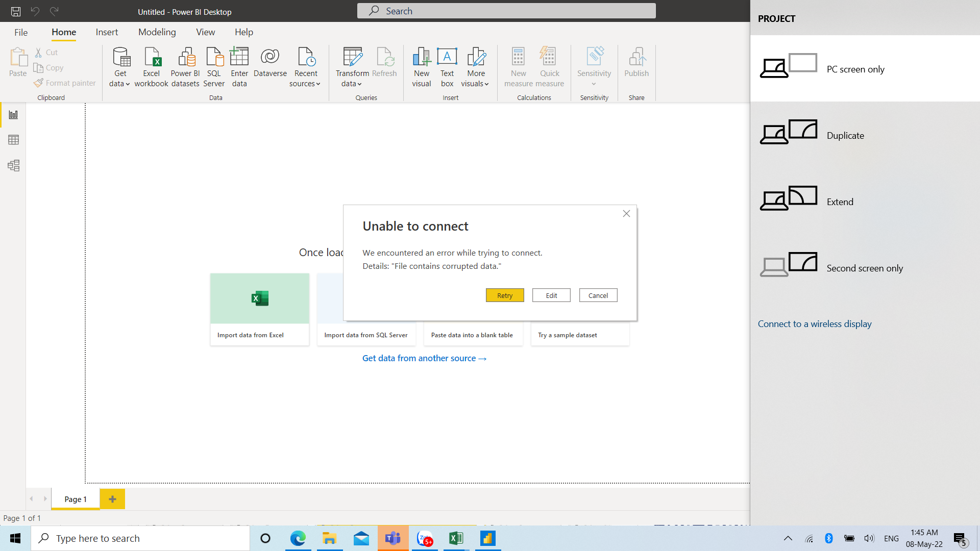This screenshot has height=551, width=980.
Task: Open Excel from the taskbar
Action: point(456,538)
